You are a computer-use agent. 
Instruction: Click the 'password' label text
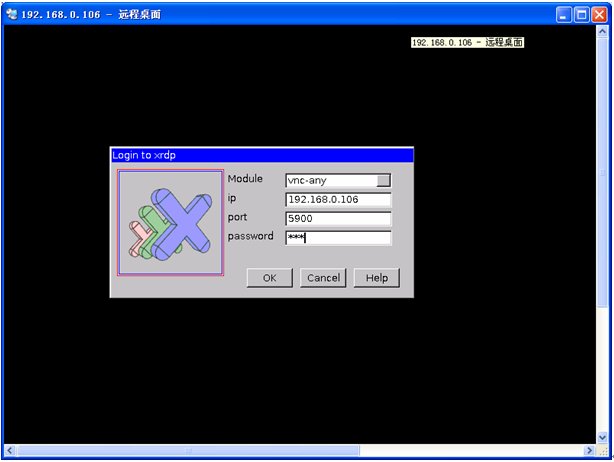(x=251, y=236)
